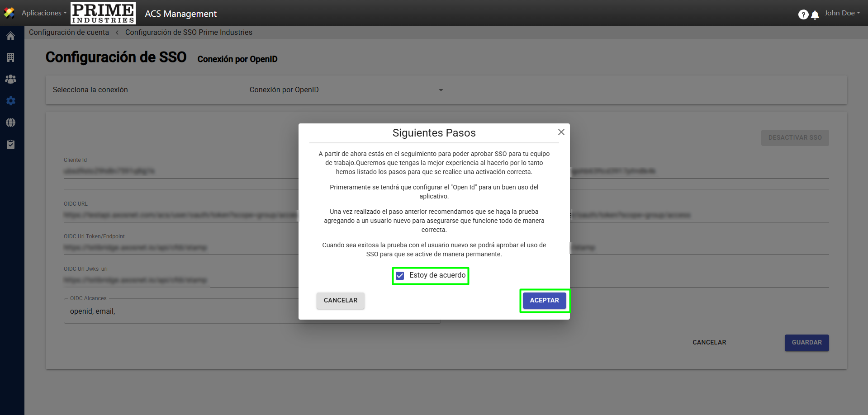Viewport: 868px width, 415px height.
Task: Expand the Aplicaciones dropdown menu
Action: [44, 13]
